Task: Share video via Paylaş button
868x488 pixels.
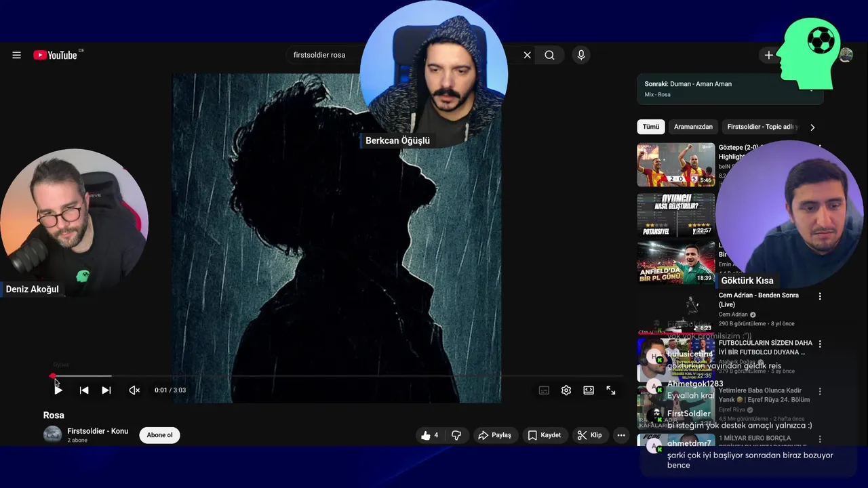Action: pyautogui.click(x=494, y=435)
